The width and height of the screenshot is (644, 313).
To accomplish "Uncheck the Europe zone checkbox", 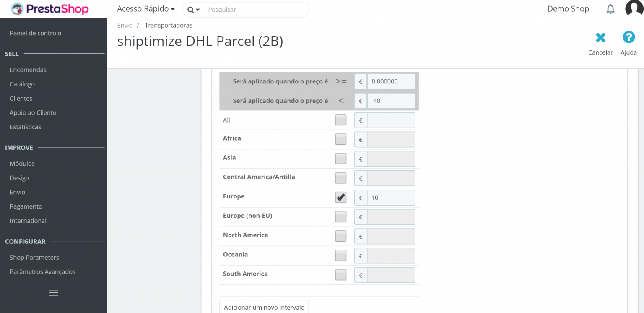I will point(341,197).
